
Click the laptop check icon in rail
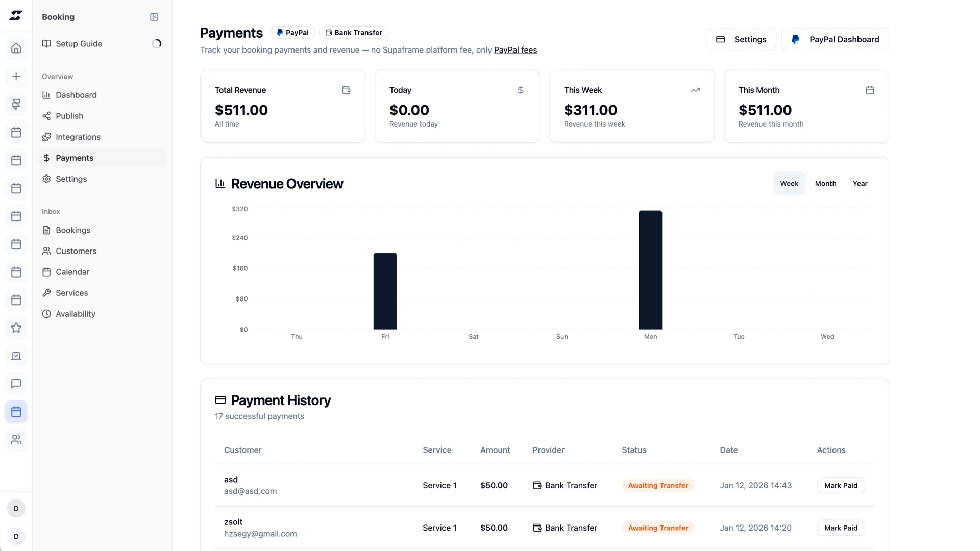coord(16,356)
